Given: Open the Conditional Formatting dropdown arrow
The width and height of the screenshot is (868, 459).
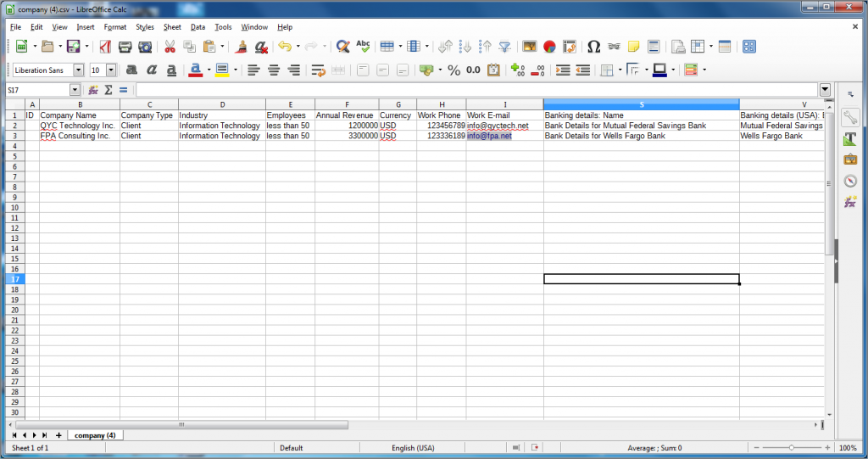Looking at the screenshot, I should [x=704, y=70].
